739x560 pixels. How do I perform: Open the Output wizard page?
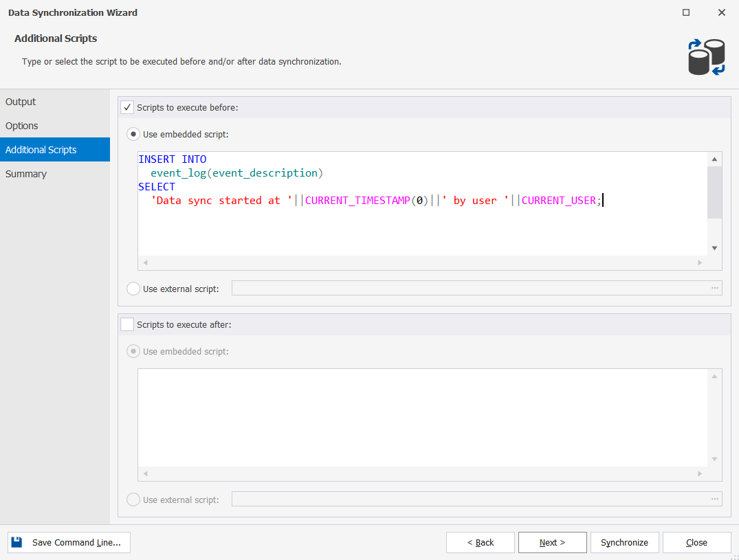55,102
